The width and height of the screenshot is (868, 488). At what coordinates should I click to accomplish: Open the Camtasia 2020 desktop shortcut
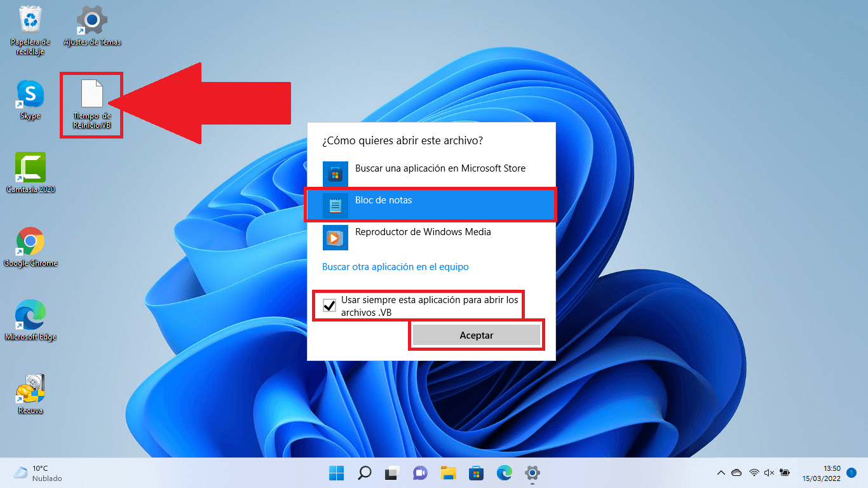pyautogui.click(x=30, y=173)
